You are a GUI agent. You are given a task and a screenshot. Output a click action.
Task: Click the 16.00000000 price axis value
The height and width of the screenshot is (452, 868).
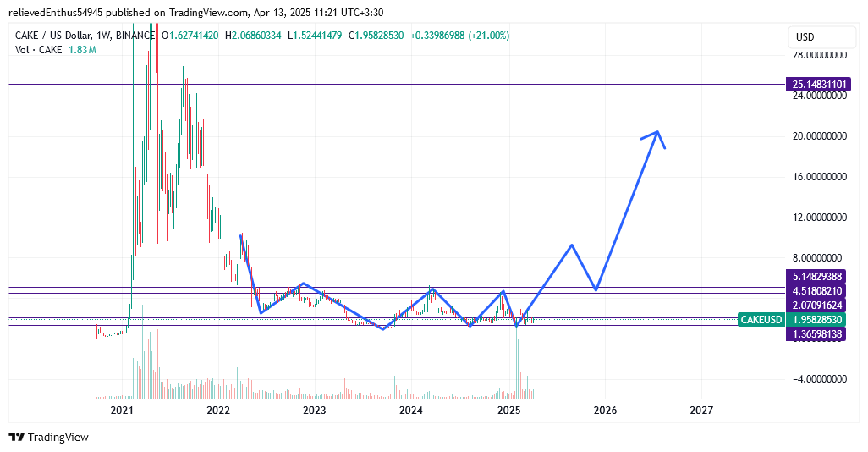point(820,177)
